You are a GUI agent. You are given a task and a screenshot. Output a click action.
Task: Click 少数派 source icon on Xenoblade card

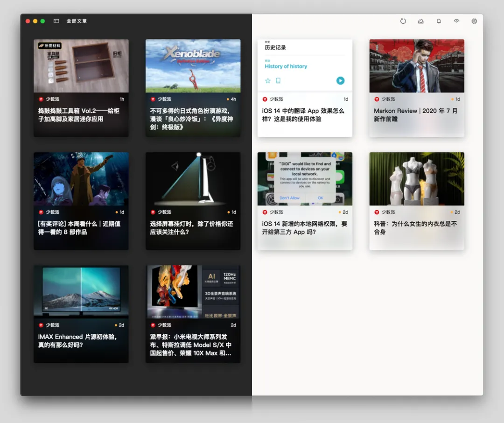(x=153, y=99)
